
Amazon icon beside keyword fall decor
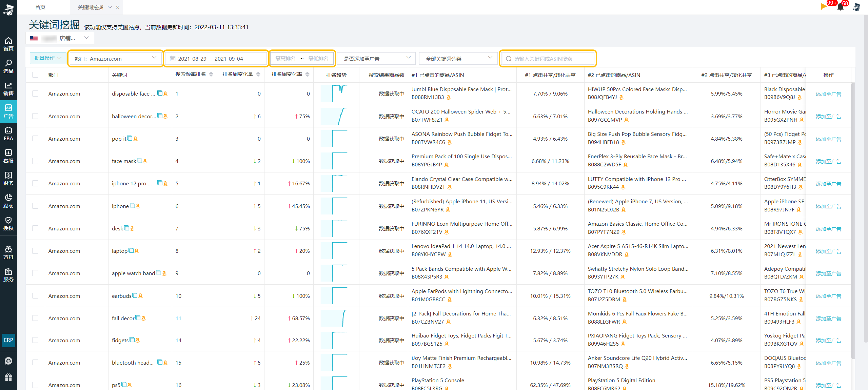(x=143, y=318)
